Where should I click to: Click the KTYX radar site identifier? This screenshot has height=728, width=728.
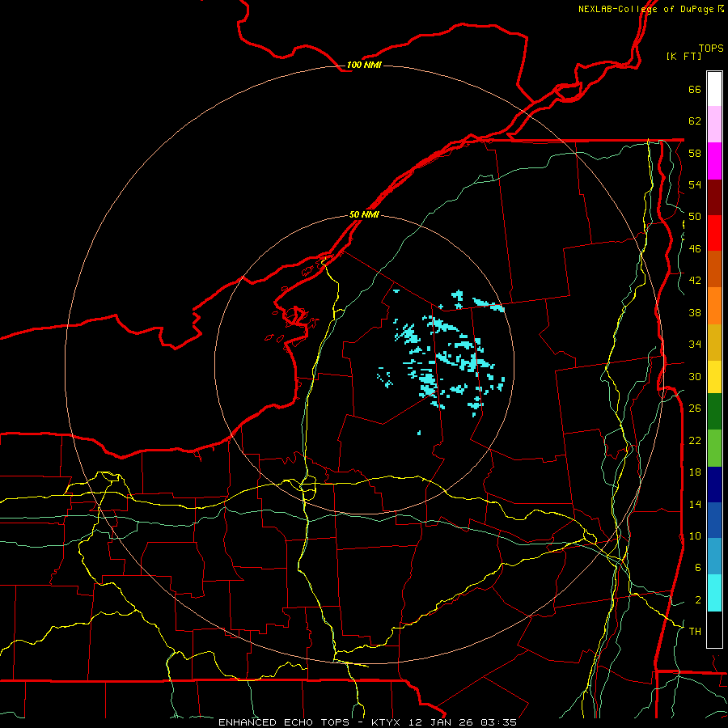pos(387,722)
